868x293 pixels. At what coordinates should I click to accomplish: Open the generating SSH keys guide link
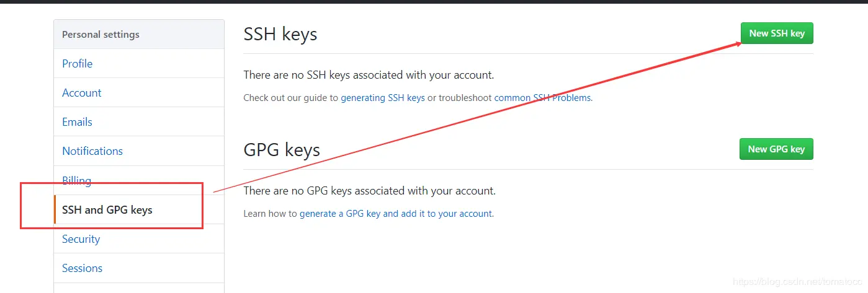pos(383,98)
